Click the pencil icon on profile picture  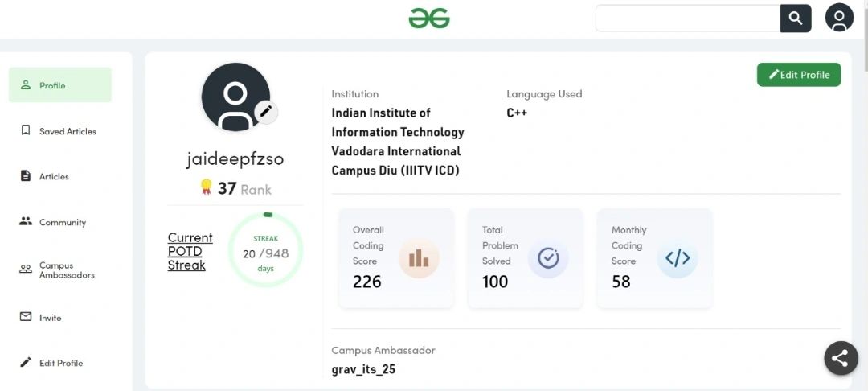(x=266, y=111)
